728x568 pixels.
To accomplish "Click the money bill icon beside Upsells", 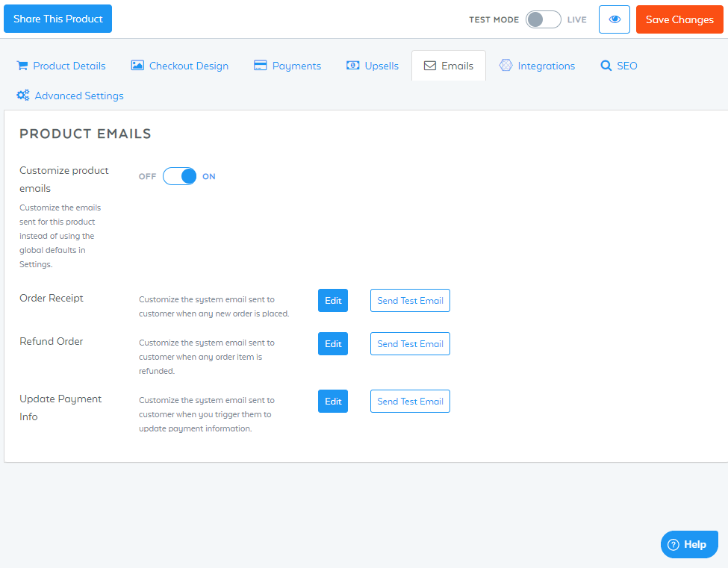I will tap(353, 66).
